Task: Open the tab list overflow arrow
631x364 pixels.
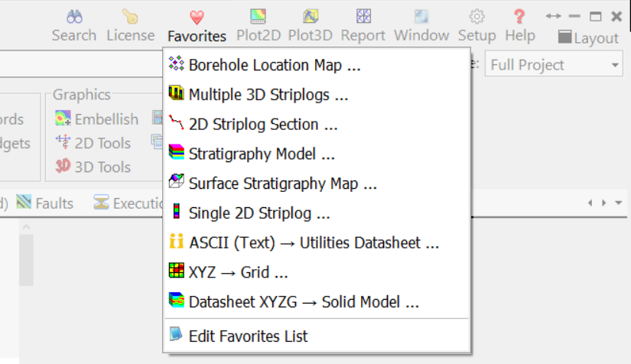Action: tap(618, 203)
